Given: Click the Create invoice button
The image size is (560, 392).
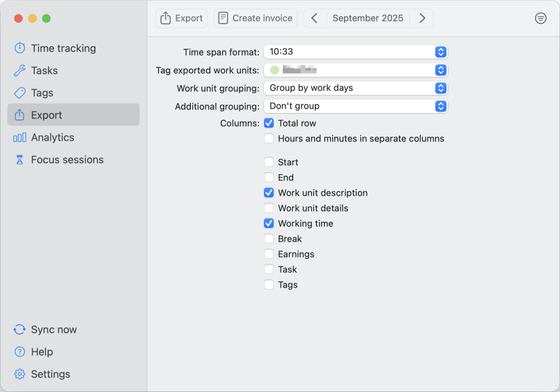Looking at the screenshot, I should (x=255, y=18).
